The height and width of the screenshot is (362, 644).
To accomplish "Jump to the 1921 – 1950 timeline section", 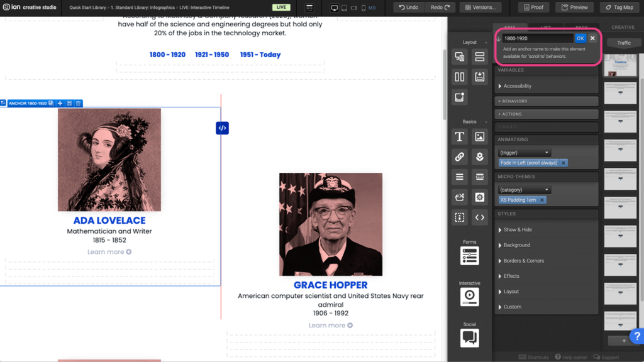I will tap(212, 55).
